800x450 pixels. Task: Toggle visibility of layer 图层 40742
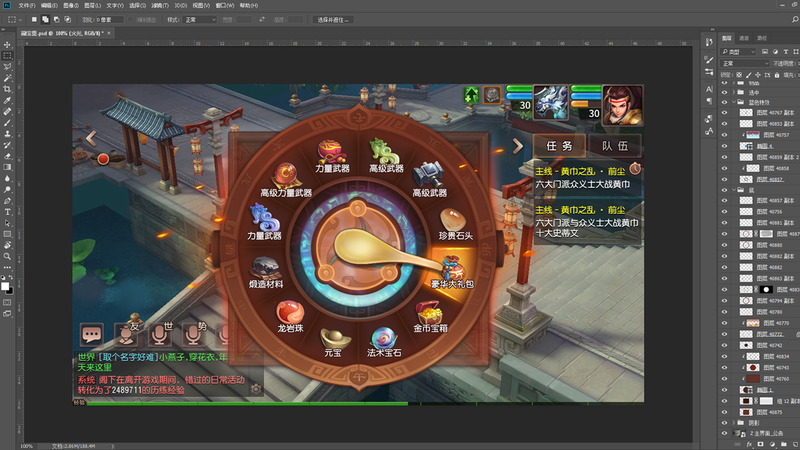(724, 345)
